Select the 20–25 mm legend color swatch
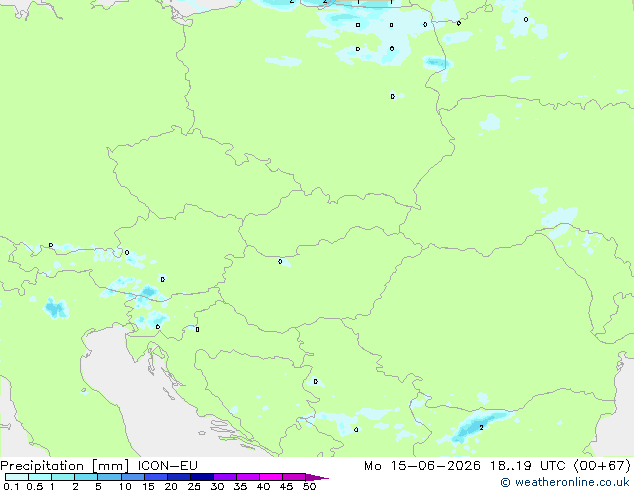The width and height of the screenshot is (634, 490). pyautogui.click(x=178, y=477)
